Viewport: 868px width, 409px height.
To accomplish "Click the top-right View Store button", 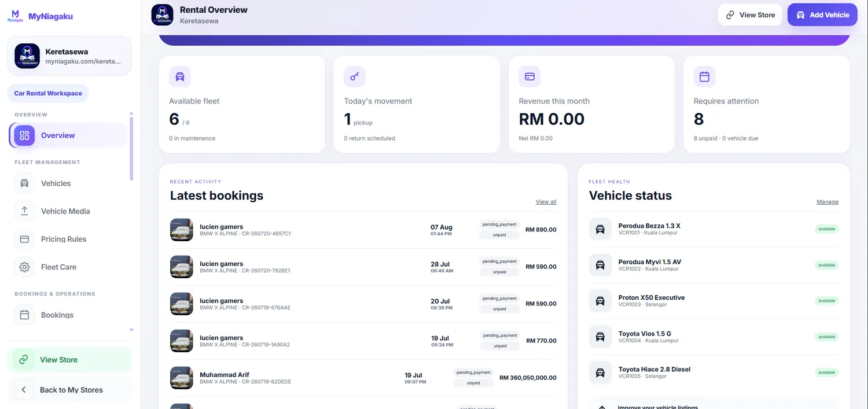I will 750,15.
